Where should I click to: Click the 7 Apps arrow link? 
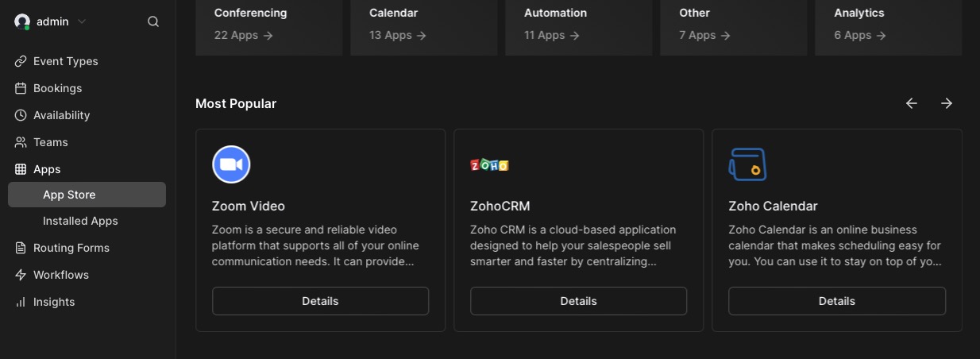704,35
